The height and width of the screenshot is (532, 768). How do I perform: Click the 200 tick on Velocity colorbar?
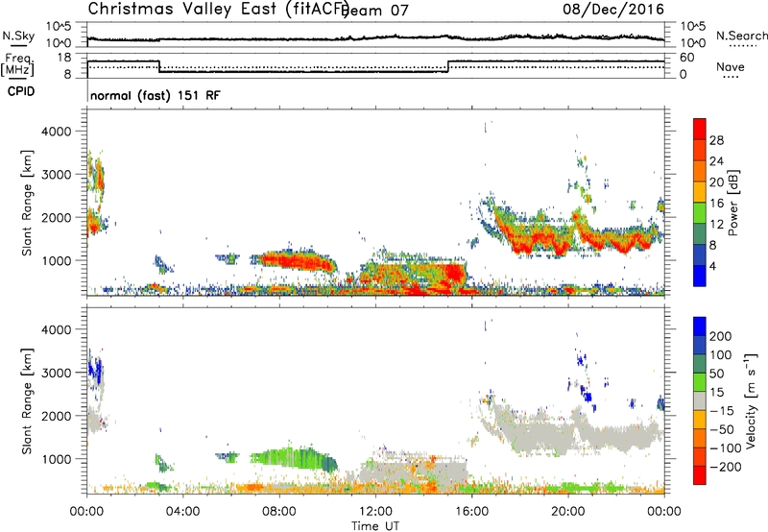721,336
